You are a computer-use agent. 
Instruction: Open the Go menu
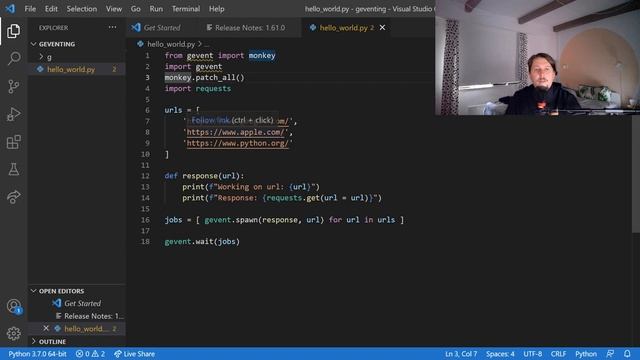point(136,9)
